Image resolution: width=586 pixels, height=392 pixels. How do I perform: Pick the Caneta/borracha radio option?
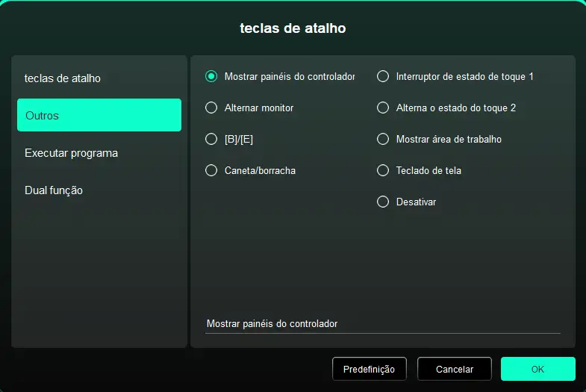(x=211, y=170)
